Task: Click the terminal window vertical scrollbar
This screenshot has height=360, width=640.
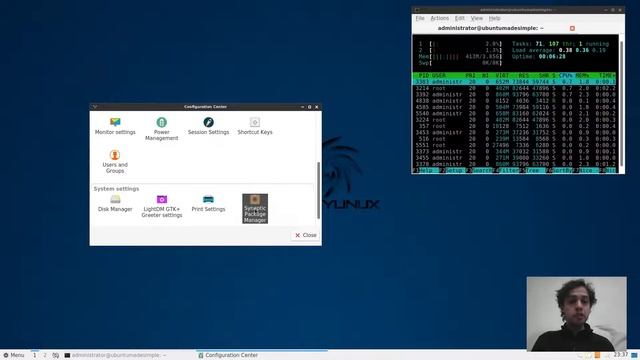Action: (622, 103)
